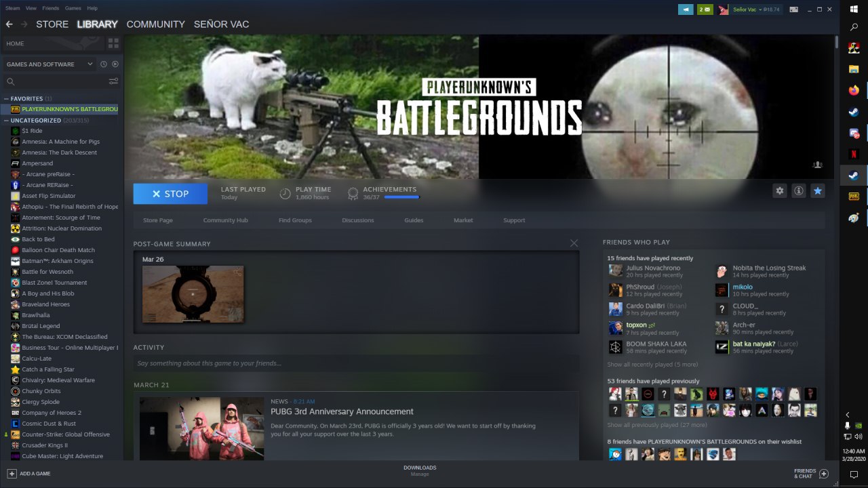The height and width of the screenshot is (488, 868).
Task: Click Señor Vac profile avatar
Action: click(724, 9)
